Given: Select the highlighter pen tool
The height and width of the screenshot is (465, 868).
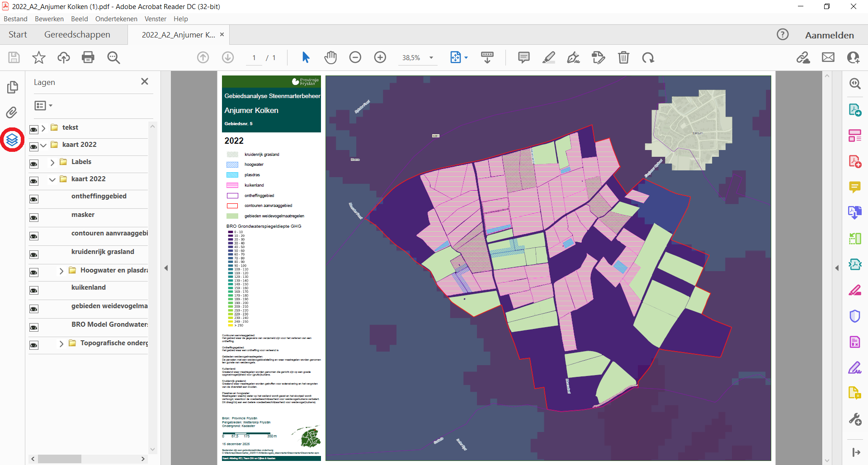Looking at the screenshot, I should [549, 58].
